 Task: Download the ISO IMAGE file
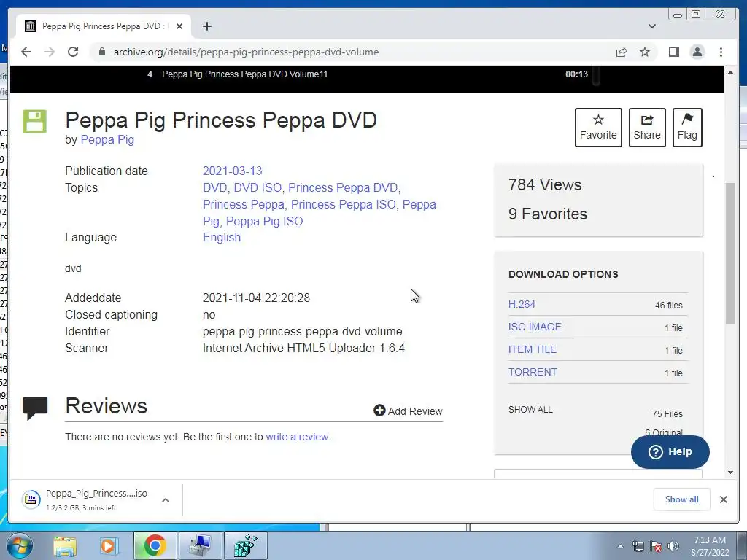click(535, 327)
